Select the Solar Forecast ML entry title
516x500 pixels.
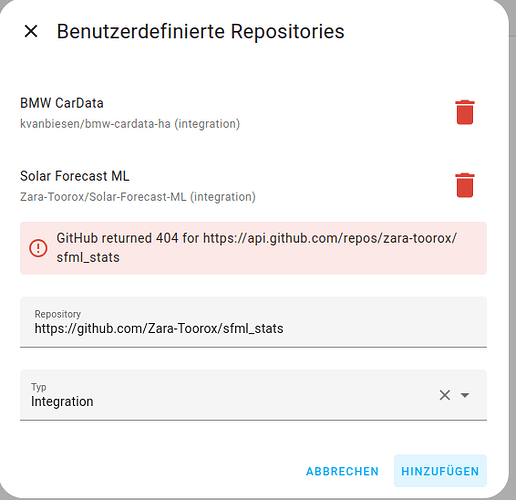point(75,176)
